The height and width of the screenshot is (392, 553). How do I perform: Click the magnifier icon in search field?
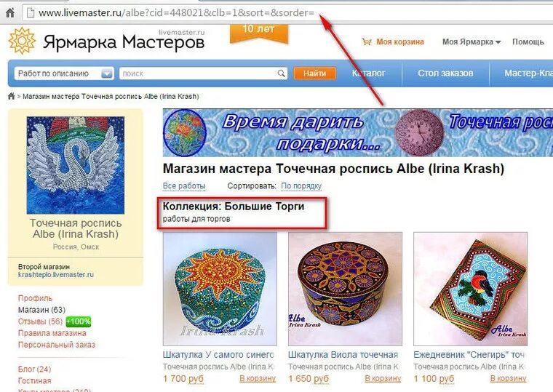281,73
